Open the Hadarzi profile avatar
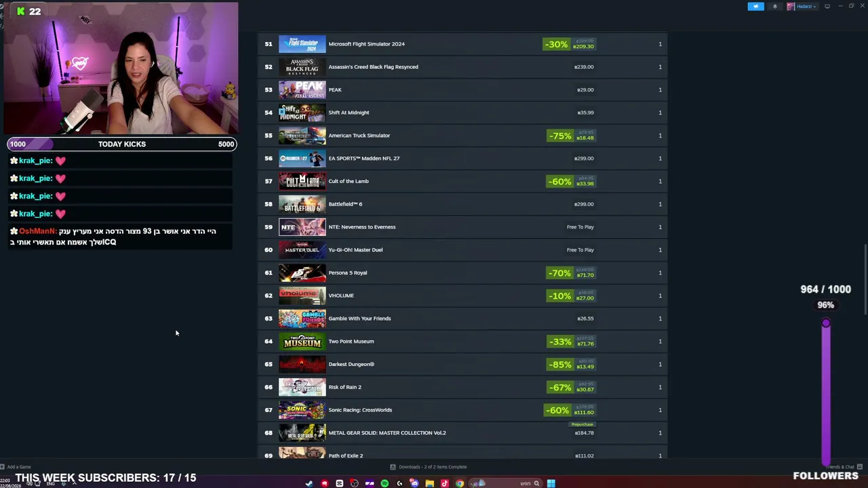Viewport: 868px width, 488px height. pos(791,7)
